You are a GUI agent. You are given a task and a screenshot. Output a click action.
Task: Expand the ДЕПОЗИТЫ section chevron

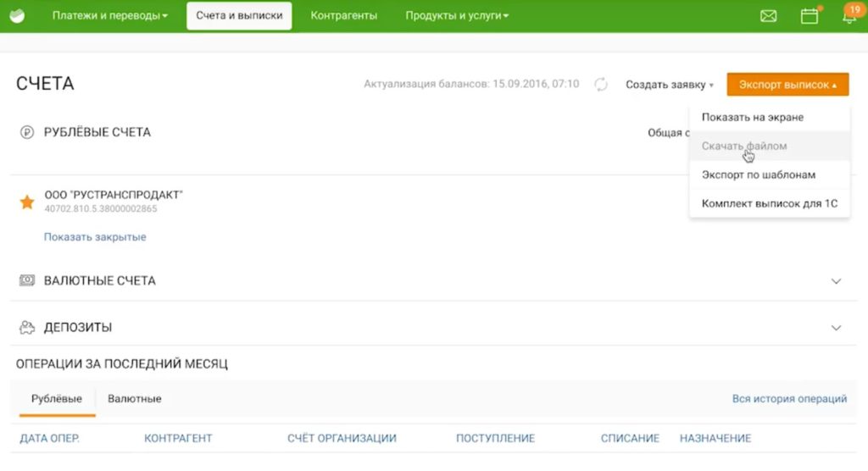pyautogui.click(x=836, y=328)
